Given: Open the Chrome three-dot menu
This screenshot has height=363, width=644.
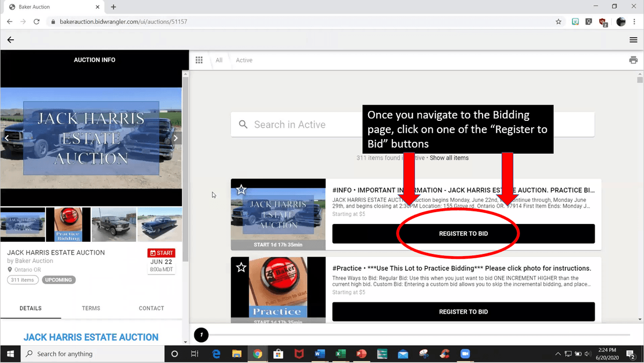Looking at the screenshot, I should (635, 22).
